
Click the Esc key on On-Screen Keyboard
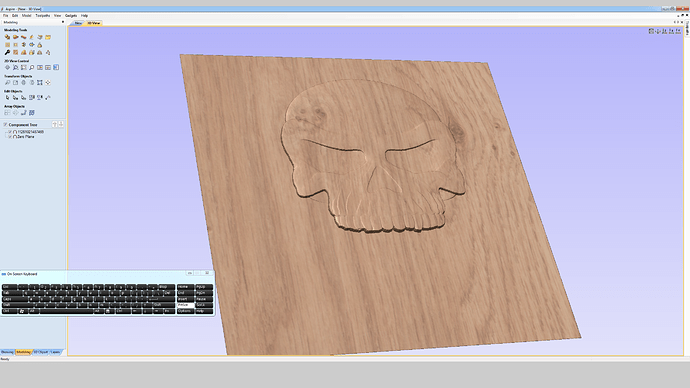[x=10, y=287]
